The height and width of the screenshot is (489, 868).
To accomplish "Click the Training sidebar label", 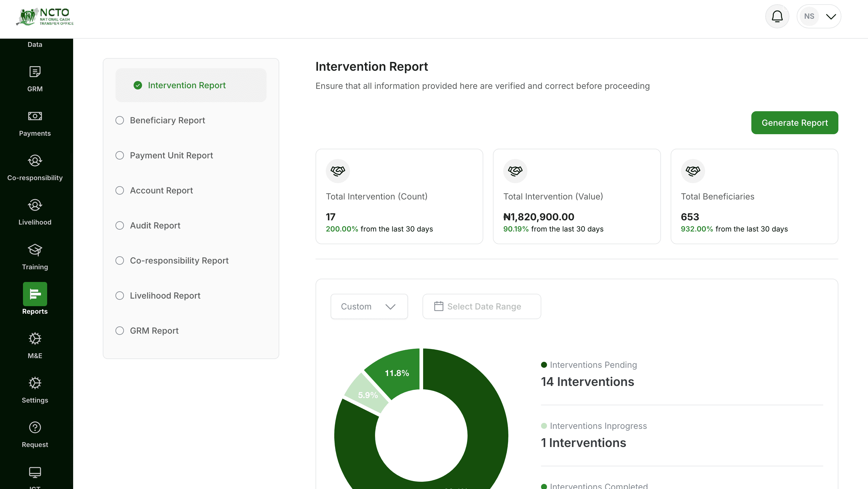I will 35,267.
